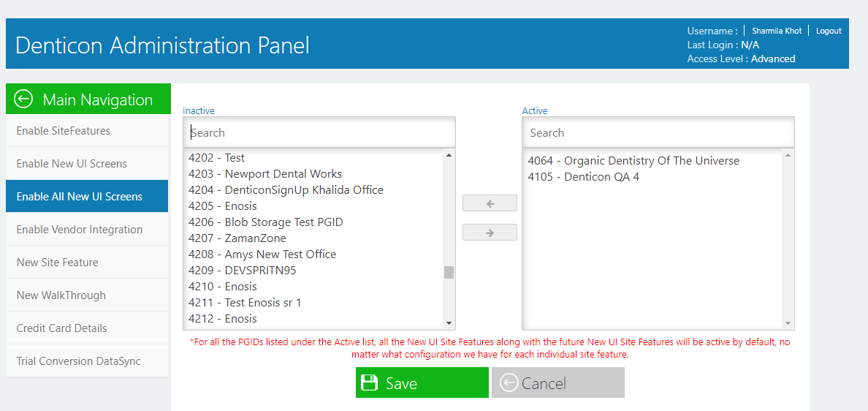Click Inactive list scroll down arrow
The height and width of the screenshot is (411, 868).
449,323
